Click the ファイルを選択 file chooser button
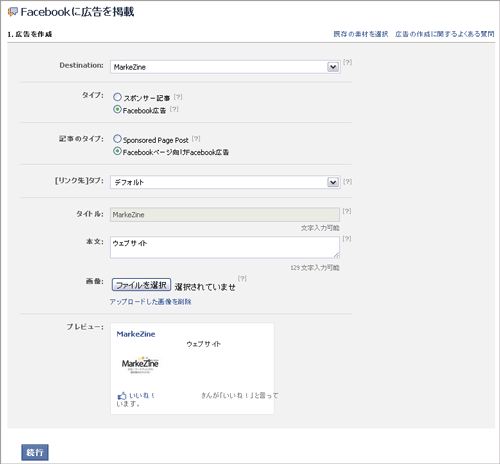Image resolution: width=500 pixels, height=464 pixels. pos(141,285)
